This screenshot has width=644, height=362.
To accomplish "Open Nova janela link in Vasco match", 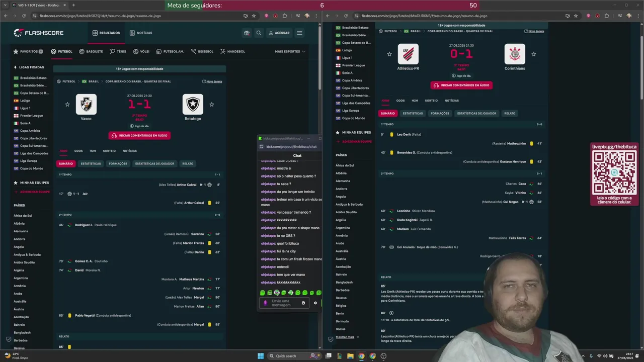I will (212, 81).
